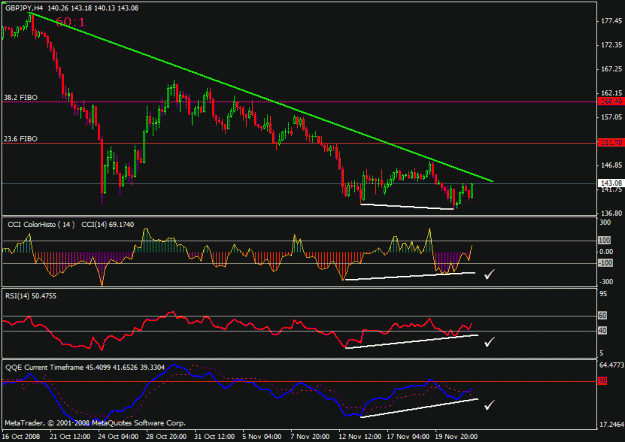Click the 157.05 price axis label

click(611, 117)
